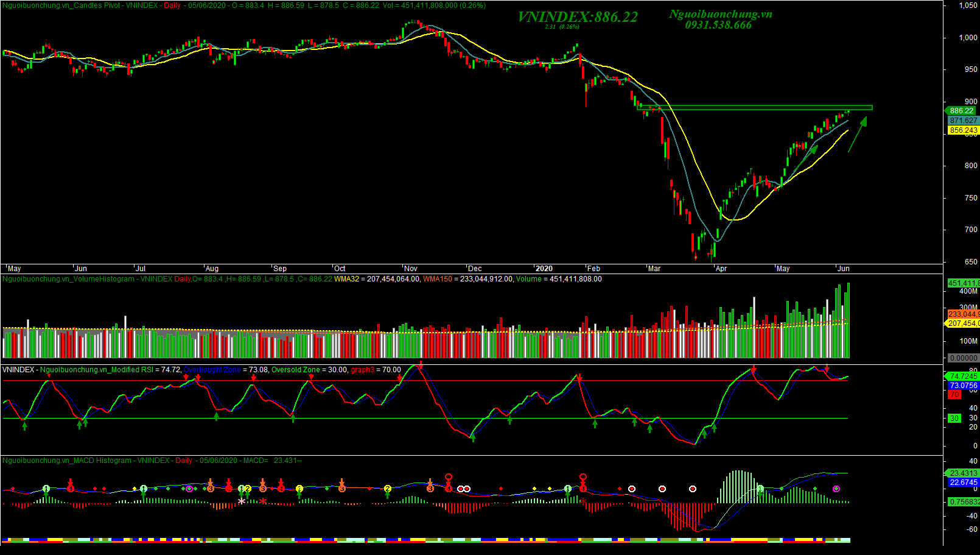Image resolution: width=980 pixels, height=555 pixels.
Task: Click the -60 value on the MACD axis
Action: click(972, 529)
